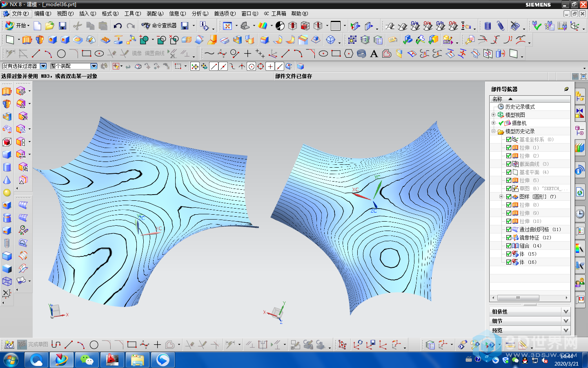Click the Cone primitive icon in left toolbar
Viewport: 588px width, 368px height.
7,180
